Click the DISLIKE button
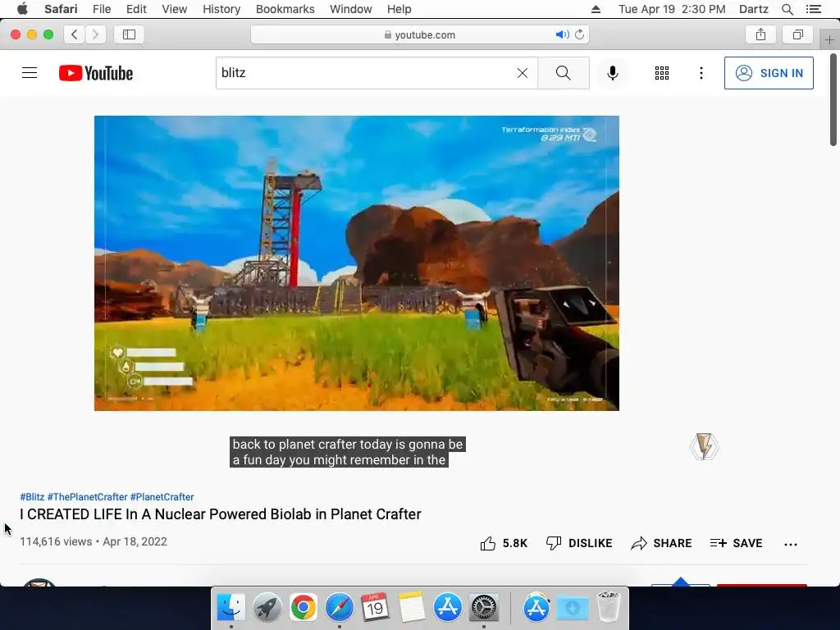840x630 pixels. point(578,543)
